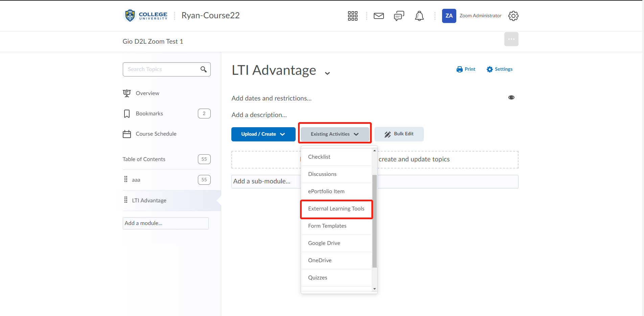Click Add a description

(x=259, y=115)
